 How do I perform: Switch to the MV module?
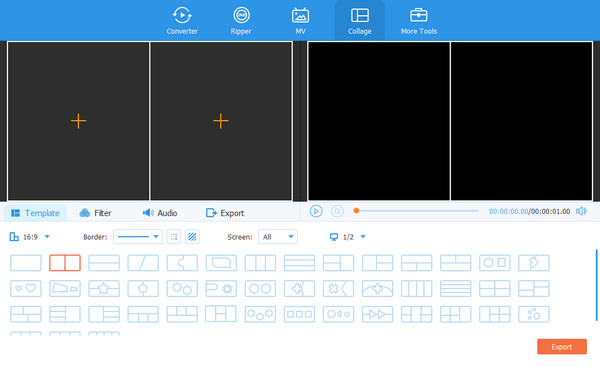300,21
